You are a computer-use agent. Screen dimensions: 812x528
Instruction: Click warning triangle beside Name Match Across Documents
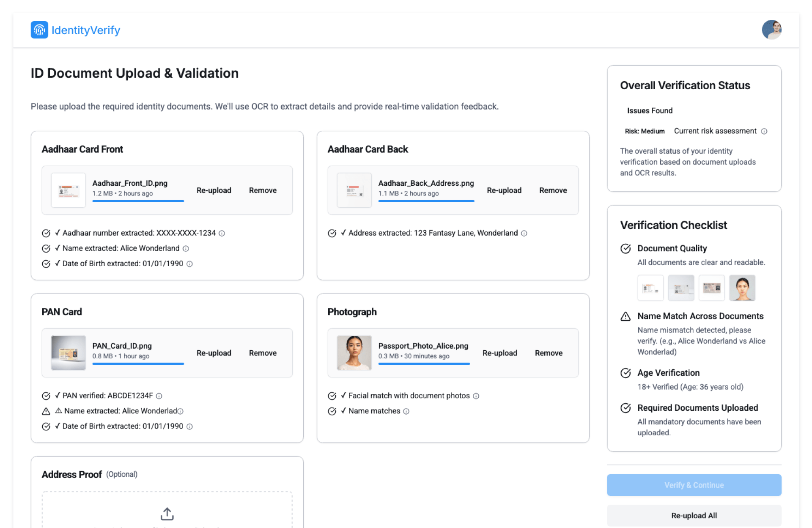point(625,316)
